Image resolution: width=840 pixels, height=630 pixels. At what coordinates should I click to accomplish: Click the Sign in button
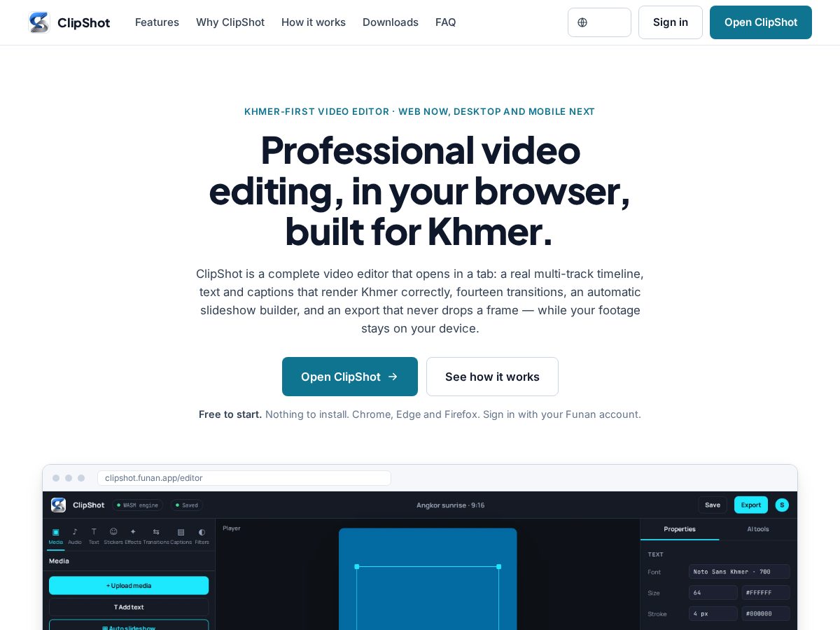(671, 22)
